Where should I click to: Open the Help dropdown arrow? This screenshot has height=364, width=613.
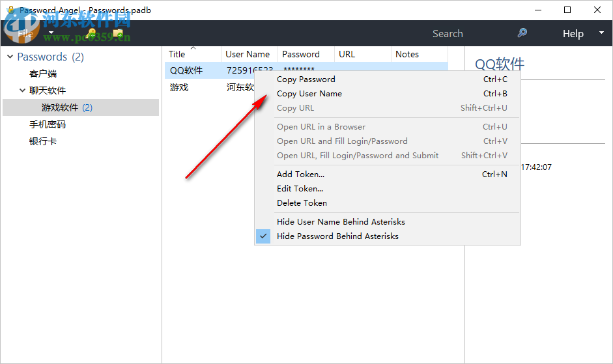(x=601, y=33)
